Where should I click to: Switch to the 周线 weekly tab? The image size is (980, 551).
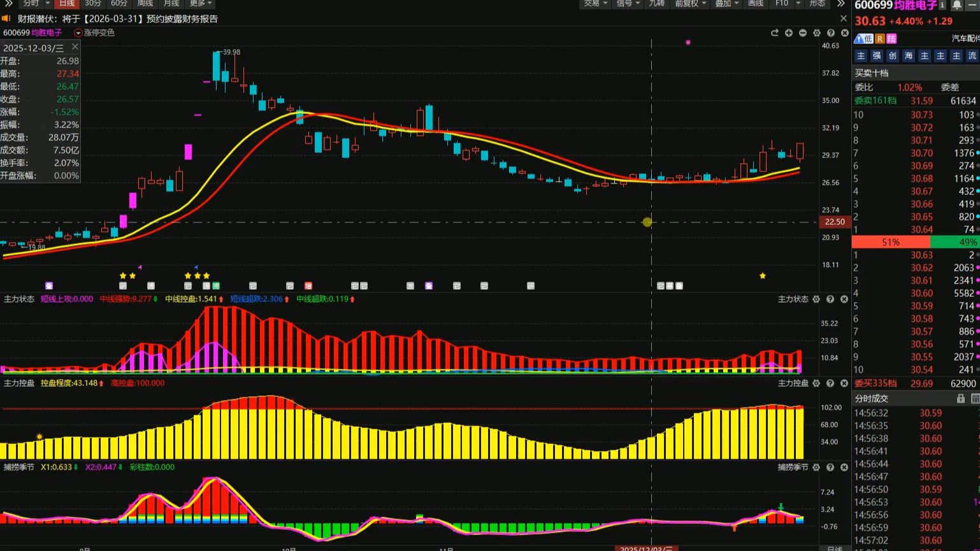[x=145, y=4]
